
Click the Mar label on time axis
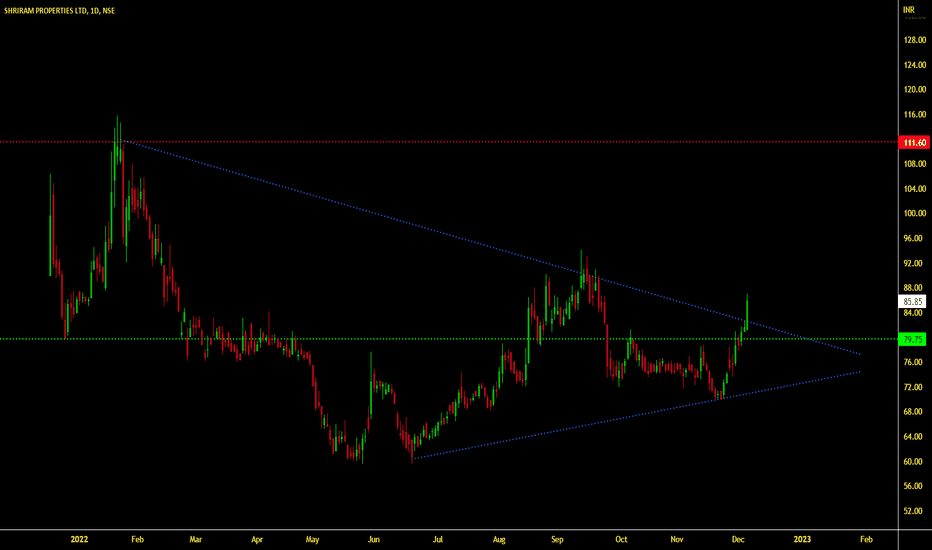[196, 539]
